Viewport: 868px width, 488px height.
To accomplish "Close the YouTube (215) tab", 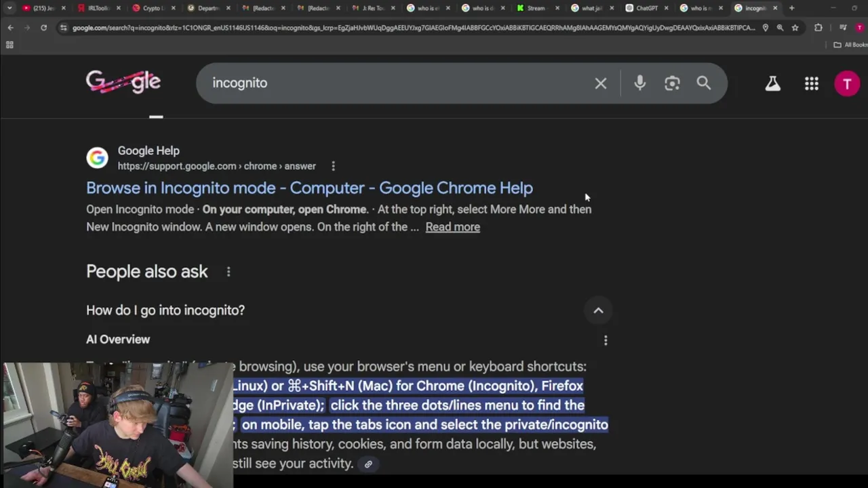I will click(x=63, y=8).
